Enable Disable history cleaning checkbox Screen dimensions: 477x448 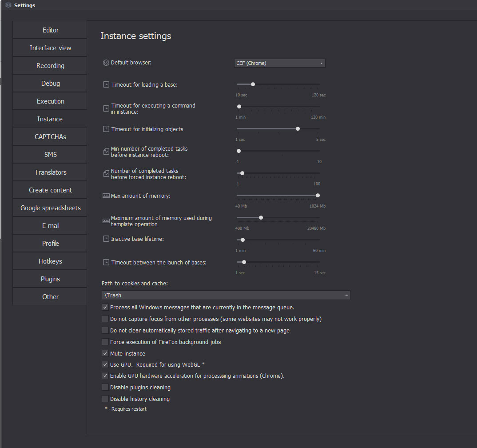tap(105, 399)
